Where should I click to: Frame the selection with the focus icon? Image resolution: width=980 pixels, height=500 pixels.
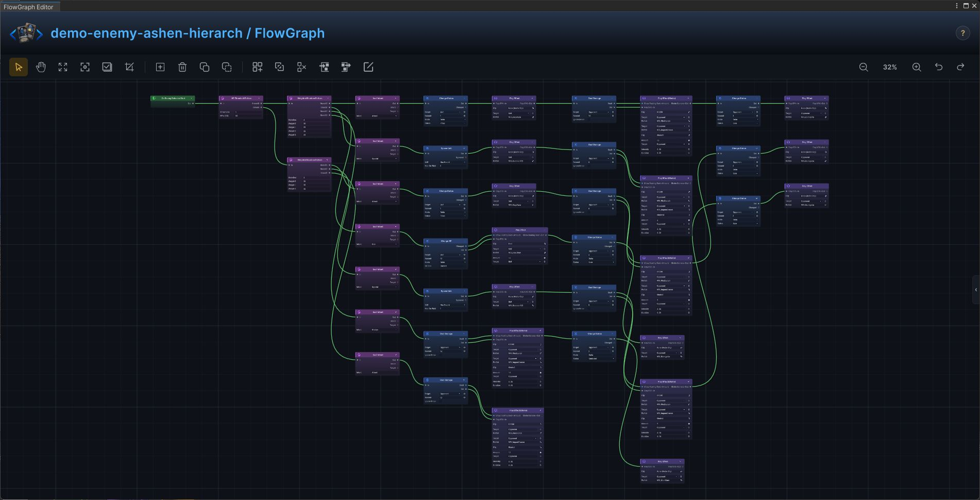click(x=85, y=67)
